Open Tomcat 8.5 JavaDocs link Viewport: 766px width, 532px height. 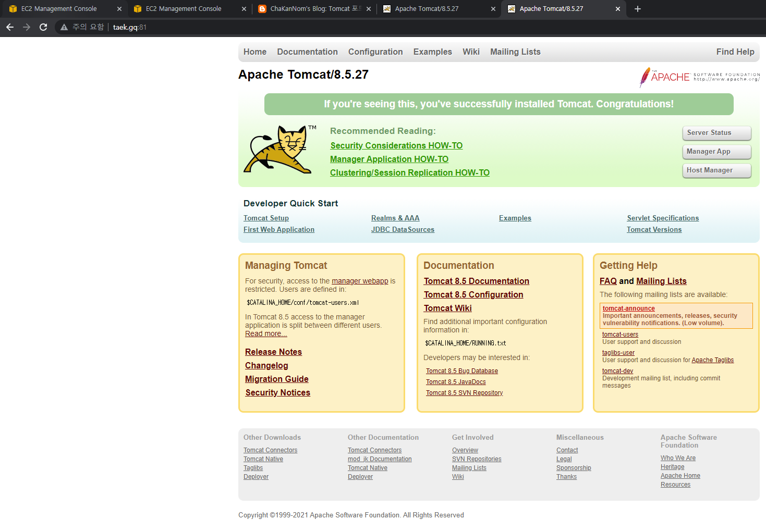click(x=456, y=382)
